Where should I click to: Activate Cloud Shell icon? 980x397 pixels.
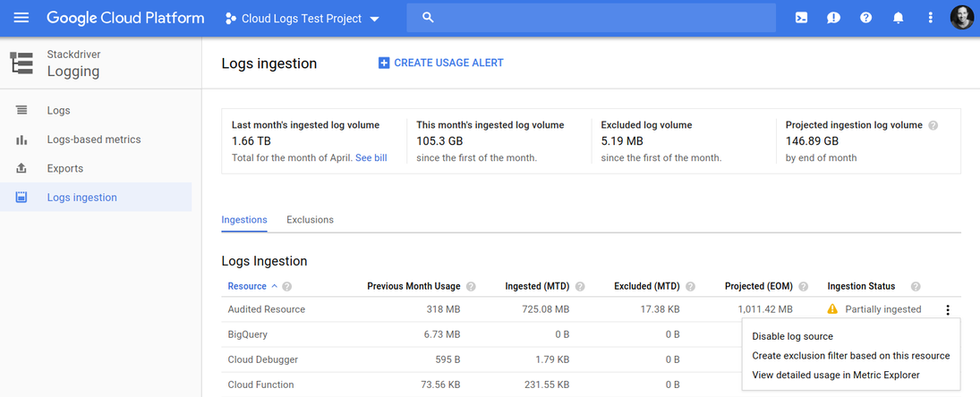tap(801, 18)
